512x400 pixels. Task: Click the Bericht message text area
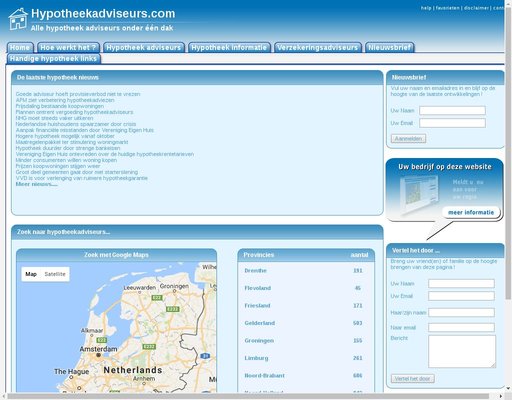tap(462, 352)
